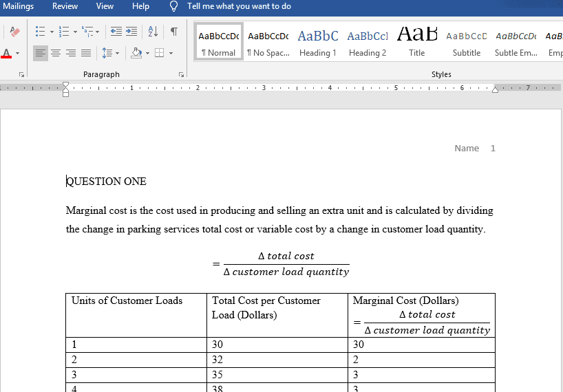Toggle Align Right paragraph alignment
563x392 pixels.
pos(71,53)
